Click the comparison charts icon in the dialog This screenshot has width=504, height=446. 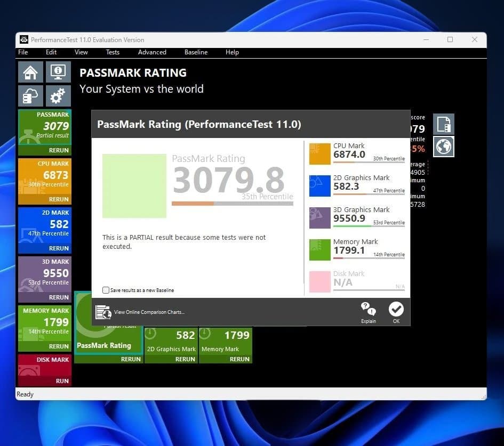tap(103, 312)
